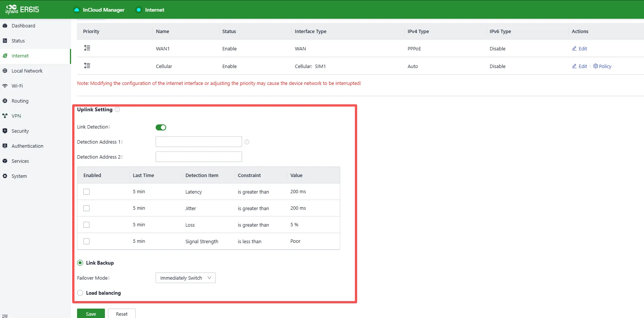The image size is (644, 318).
Task: Click the Routing sidebar icon
Action: click(5, 101)
